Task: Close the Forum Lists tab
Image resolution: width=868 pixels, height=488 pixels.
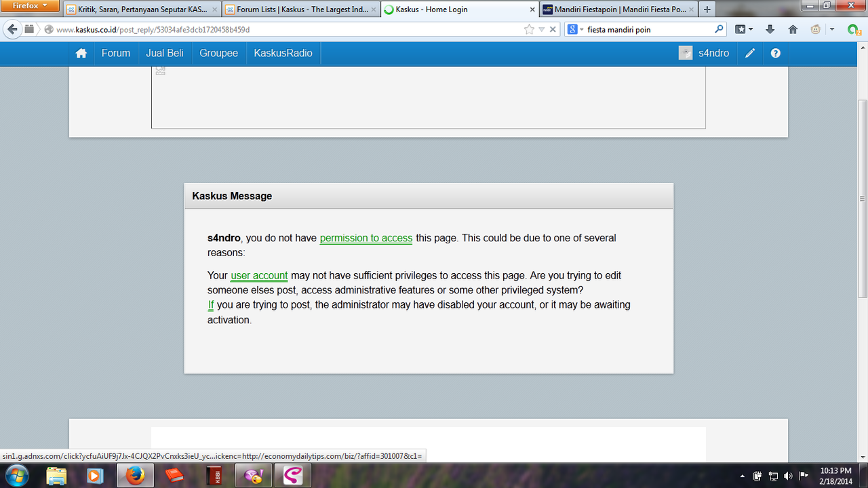Action: 373,9
